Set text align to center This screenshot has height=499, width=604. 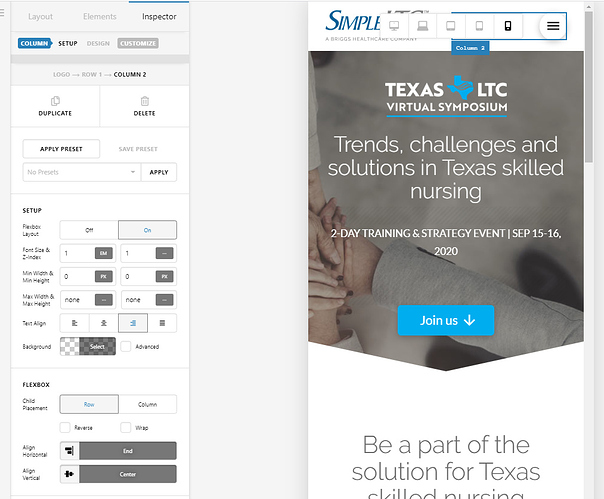(x=104, y=323)
